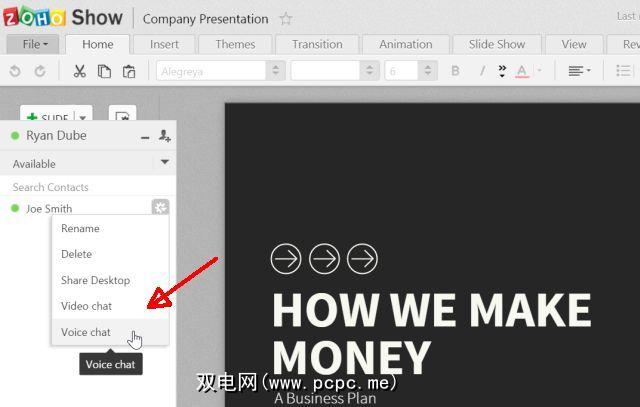Click the bullet list icon

[623, 71]
